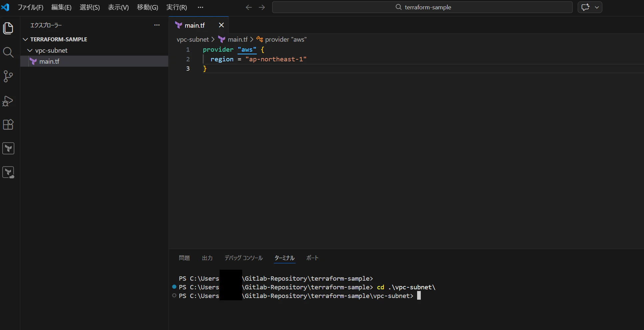The height and width of the screenshot is (330, 644).
Task: Select the Terraform extension sidebar icon
Action: (x=8, y=148)
